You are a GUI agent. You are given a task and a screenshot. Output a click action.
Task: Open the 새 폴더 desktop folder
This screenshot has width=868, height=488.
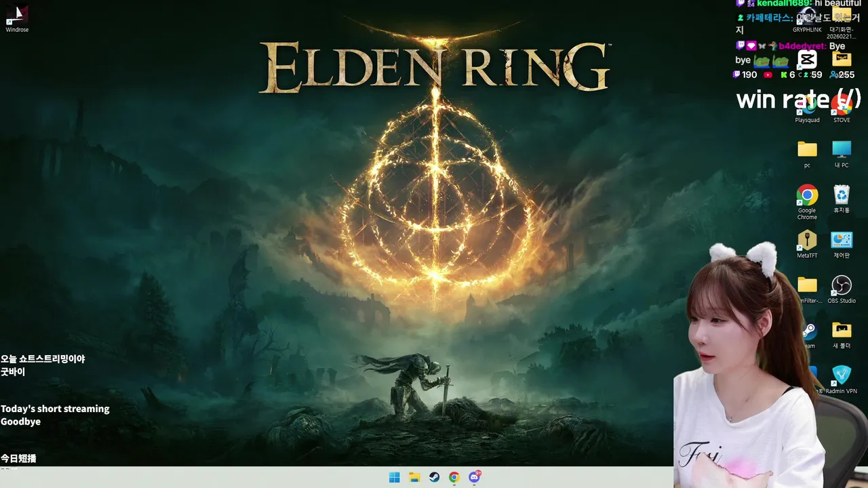[x=842, y=334]
